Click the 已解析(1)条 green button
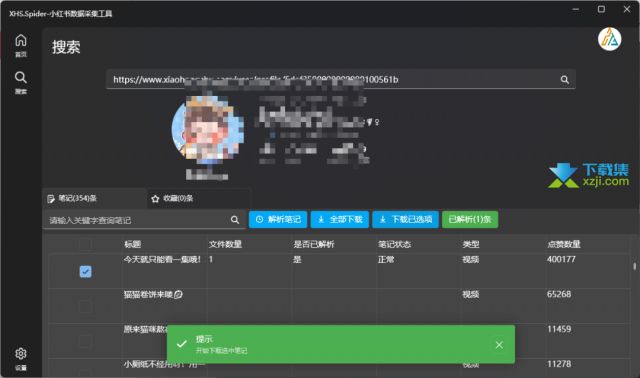Image resolution: width=640 pixels, height=378 pixels. [x=470, y=220]
